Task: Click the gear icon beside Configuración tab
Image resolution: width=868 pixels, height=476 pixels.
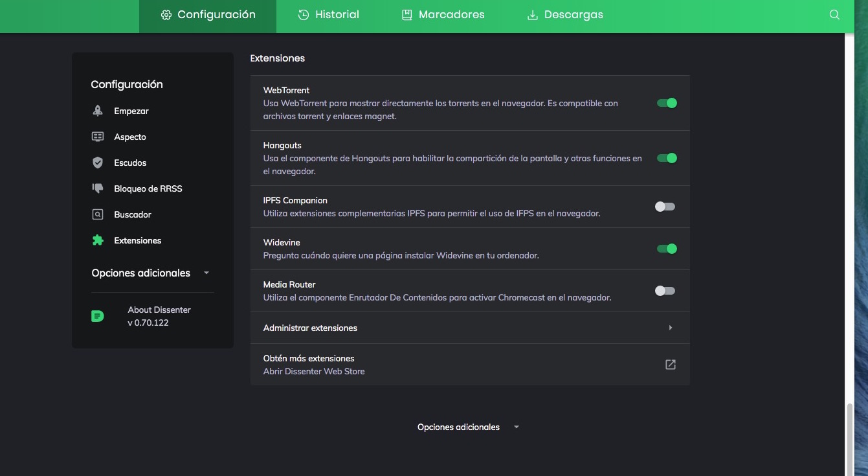Action: click(166, 15)
